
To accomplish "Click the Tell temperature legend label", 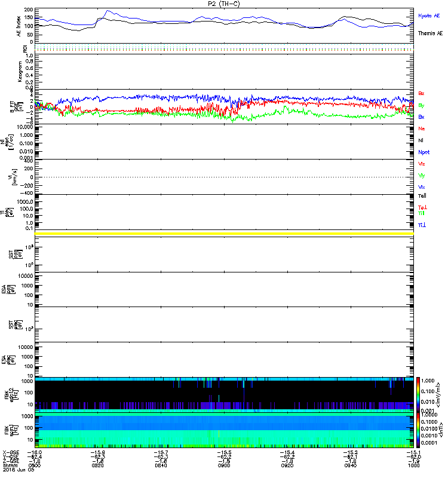I will [422, 195].
